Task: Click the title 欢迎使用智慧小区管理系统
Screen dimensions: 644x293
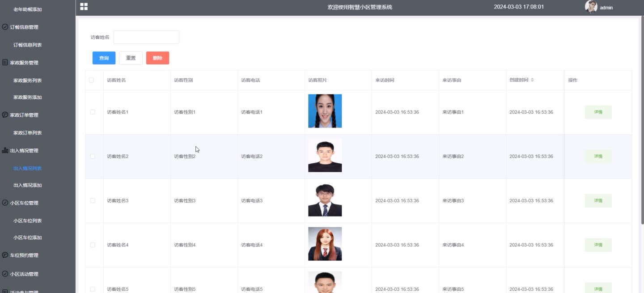Action: (x=360, y=7)
